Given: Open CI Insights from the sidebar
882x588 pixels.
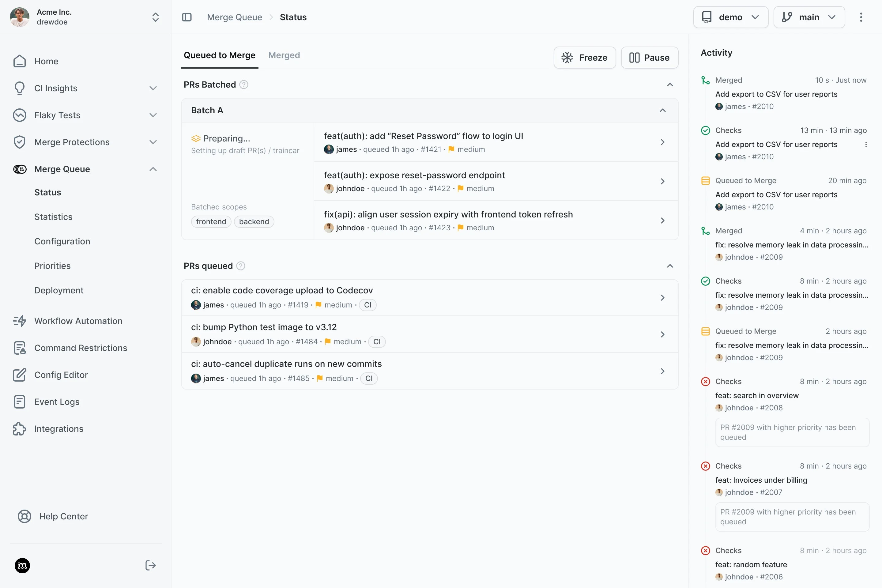Looking at the screenshot, I should [x=55, y=88].
